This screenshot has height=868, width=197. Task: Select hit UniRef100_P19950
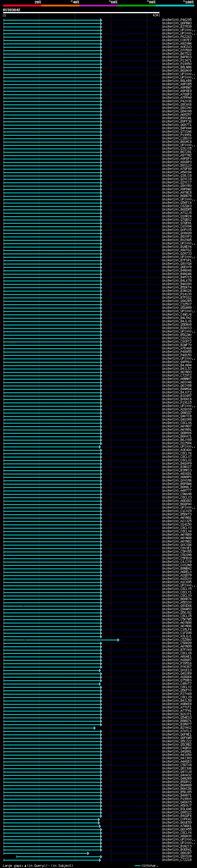click(x=177, y=64)
